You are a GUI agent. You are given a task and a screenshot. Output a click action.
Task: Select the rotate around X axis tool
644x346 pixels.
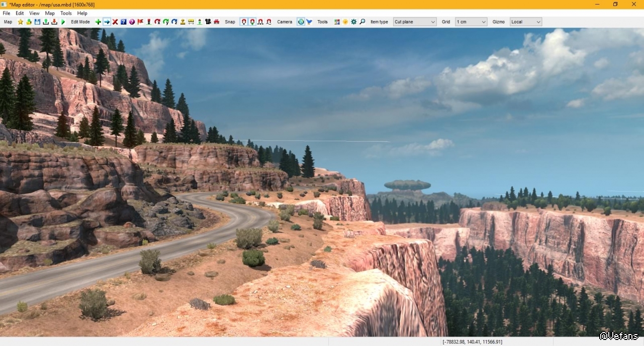157,22
